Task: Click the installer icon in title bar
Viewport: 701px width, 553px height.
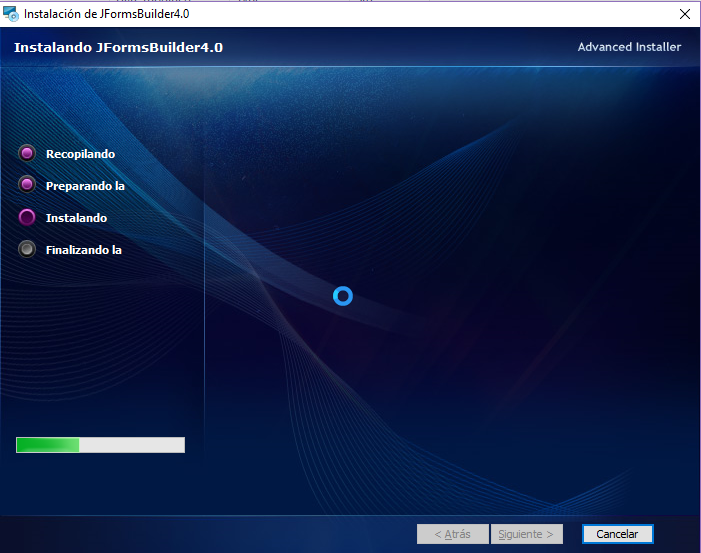Action: point(11,14)
